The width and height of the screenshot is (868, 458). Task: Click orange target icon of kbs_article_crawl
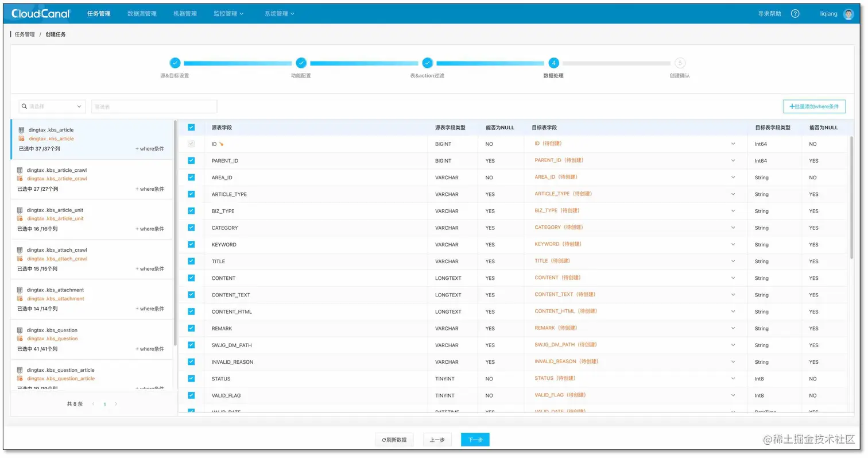(x=20, y=179)
